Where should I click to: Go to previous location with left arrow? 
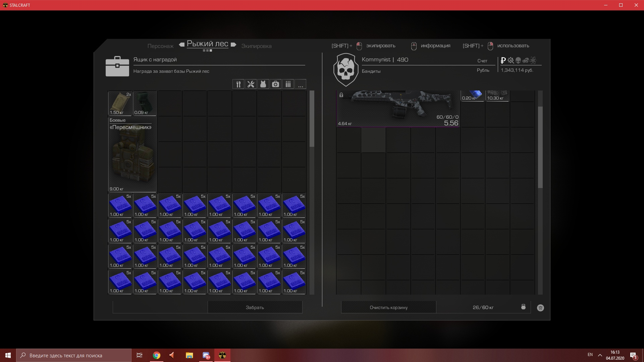click(x=181, y=45)
